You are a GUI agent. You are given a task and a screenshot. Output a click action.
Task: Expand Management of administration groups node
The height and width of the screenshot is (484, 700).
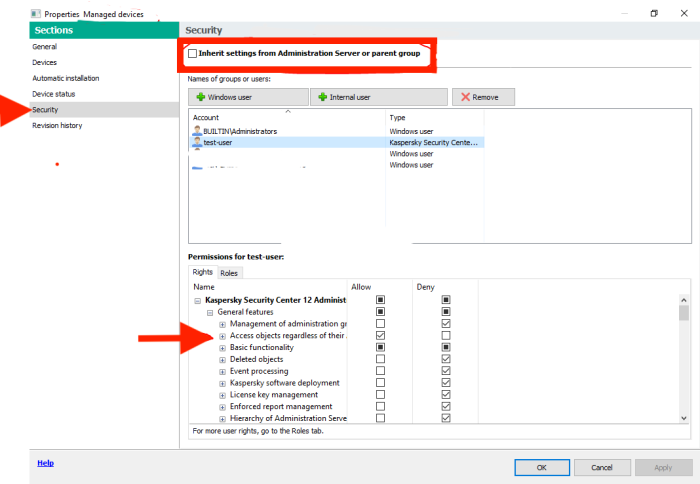click(222, 325)
